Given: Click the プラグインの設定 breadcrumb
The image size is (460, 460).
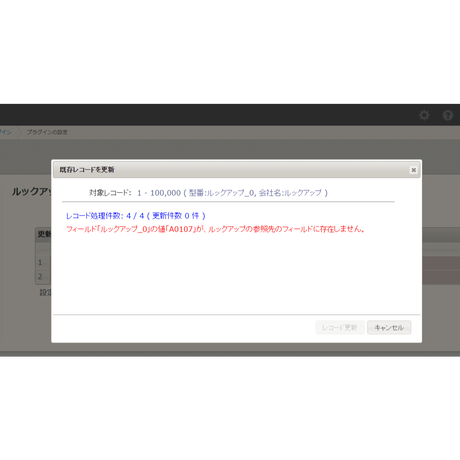Looking at the screenshot, I should [47, 132].
